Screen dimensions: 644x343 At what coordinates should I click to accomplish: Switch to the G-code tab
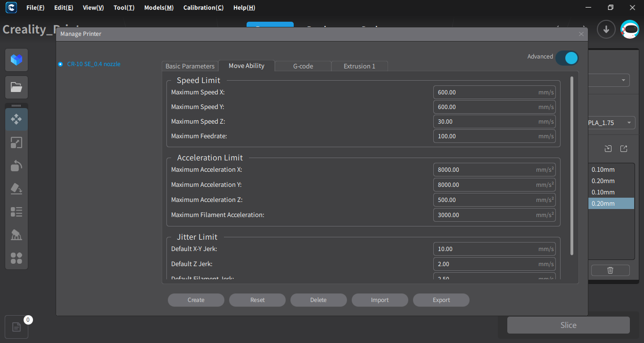[303, 66]
